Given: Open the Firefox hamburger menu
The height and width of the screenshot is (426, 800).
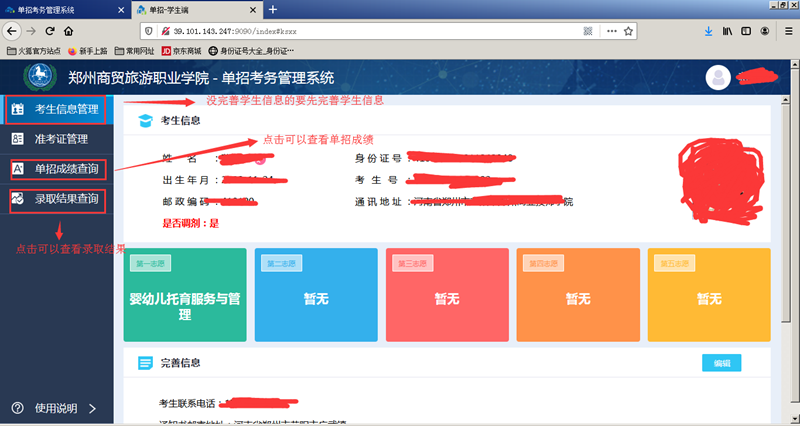Looking at the screenshot, I should coord(783,31).
